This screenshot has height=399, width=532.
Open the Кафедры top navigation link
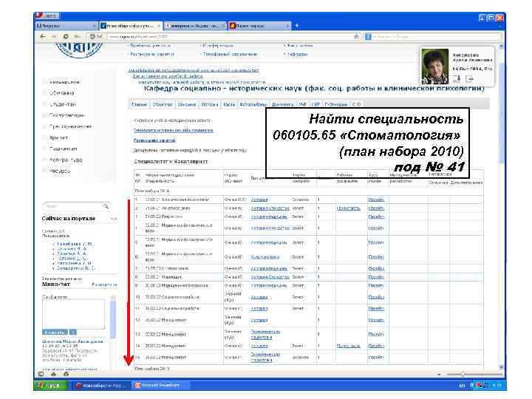coord(297,54)
